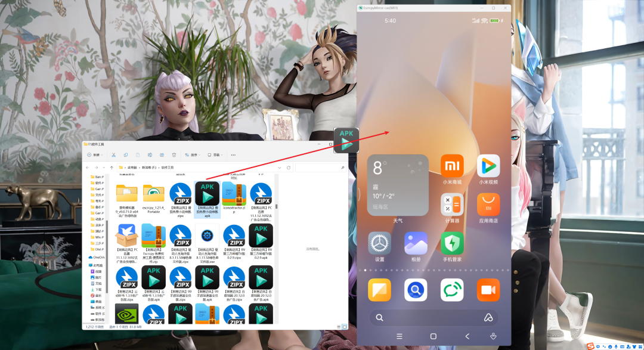Launch the 小米视频 app
This screenshot has width=644, height=350.
(488, 166)
